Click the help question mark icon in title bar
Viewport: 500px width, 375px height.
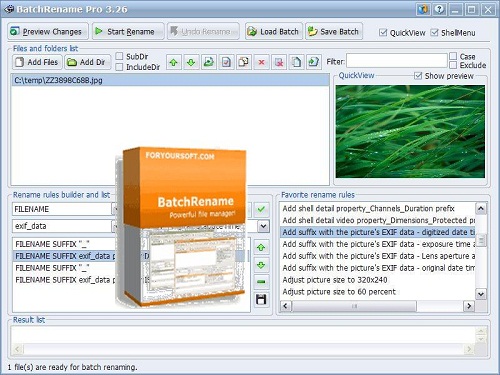439,9
